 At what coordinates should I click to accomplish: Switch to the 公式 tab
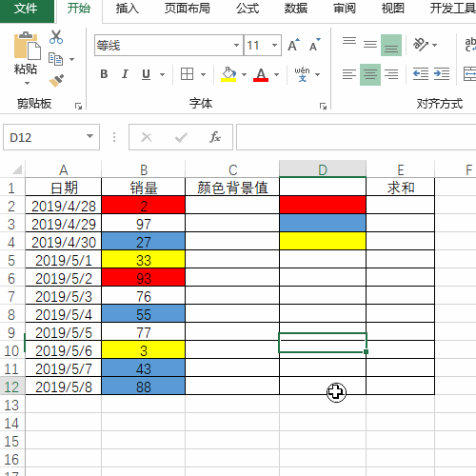[x=248, y=9]
